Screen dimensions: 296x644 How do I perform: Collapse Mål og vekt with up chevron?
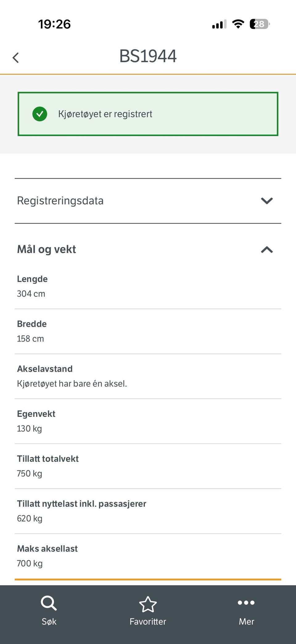click(267, 250)
